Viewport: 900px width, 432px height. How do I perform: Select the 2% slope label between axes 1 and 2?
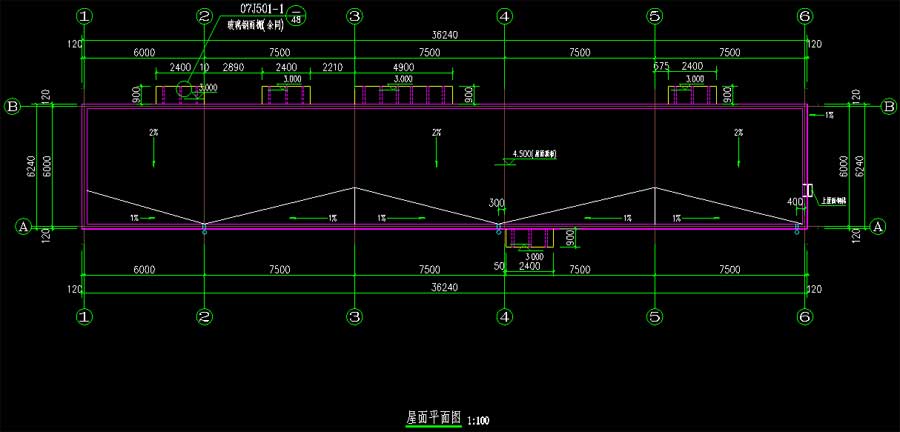[x=154, y=132]
